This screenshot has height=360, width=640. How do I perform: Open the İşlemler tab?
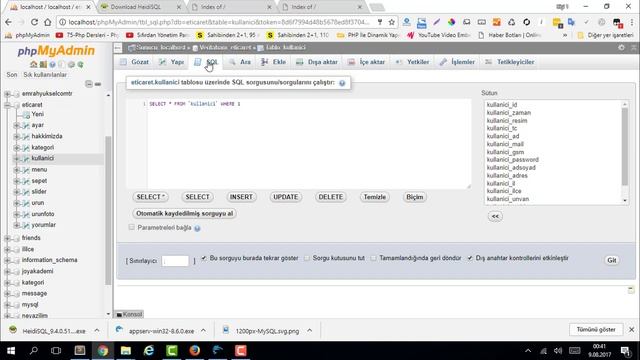(457, 62)
